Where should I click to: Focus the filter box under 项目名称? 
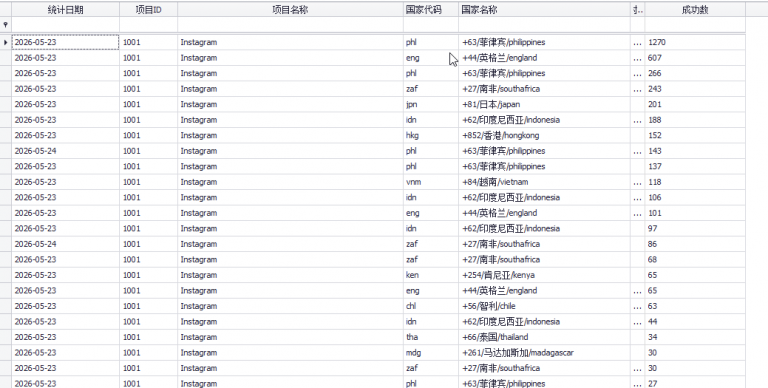pos(290,24)
